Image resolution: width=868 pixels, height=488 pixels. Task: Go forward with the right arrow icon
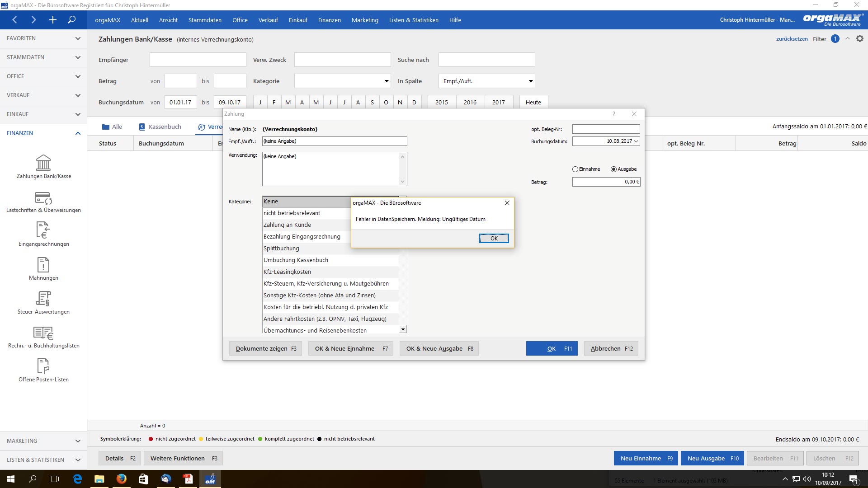tap(33, 20)
